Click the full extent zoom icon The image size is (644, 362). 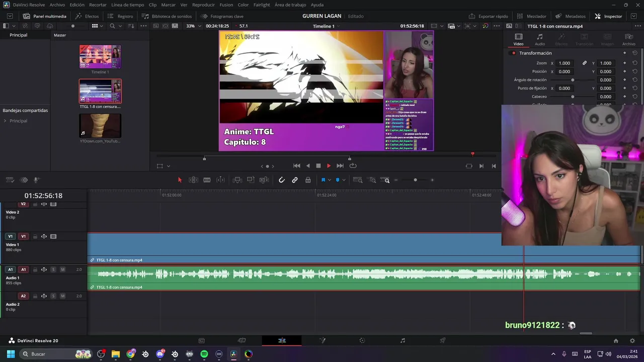click(x=358, y=180)
